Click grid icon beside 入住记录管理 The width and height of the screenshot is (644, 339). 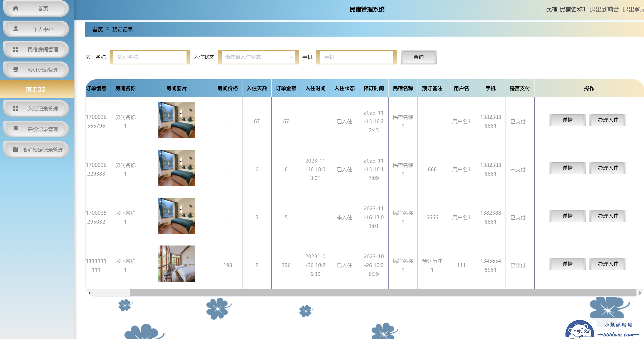point(16,108)
